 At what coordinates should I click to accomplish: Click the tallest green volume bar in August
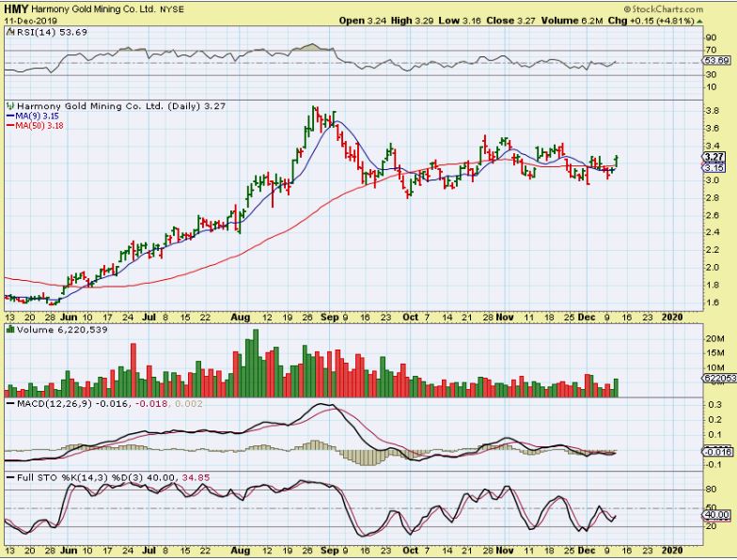(256, 363)
